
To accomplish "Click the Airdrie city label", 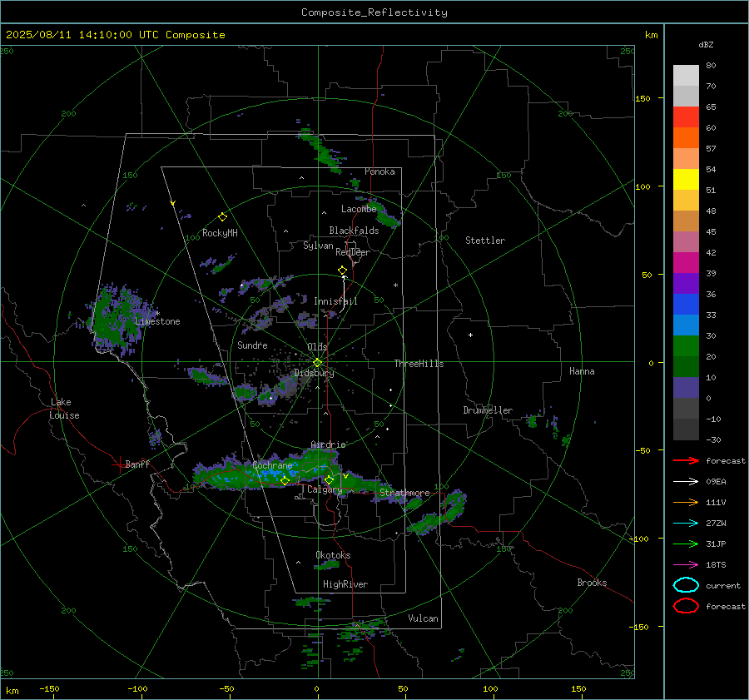I will [x=328, y=444].
